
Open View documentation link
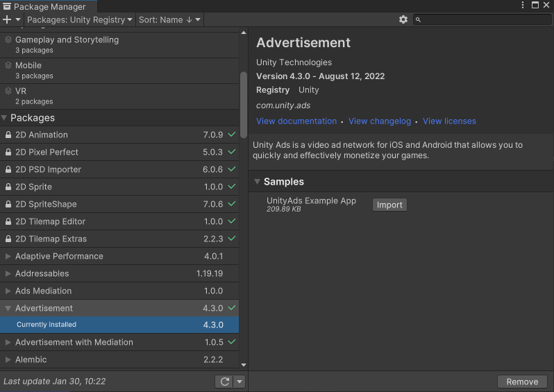(296, 121)
